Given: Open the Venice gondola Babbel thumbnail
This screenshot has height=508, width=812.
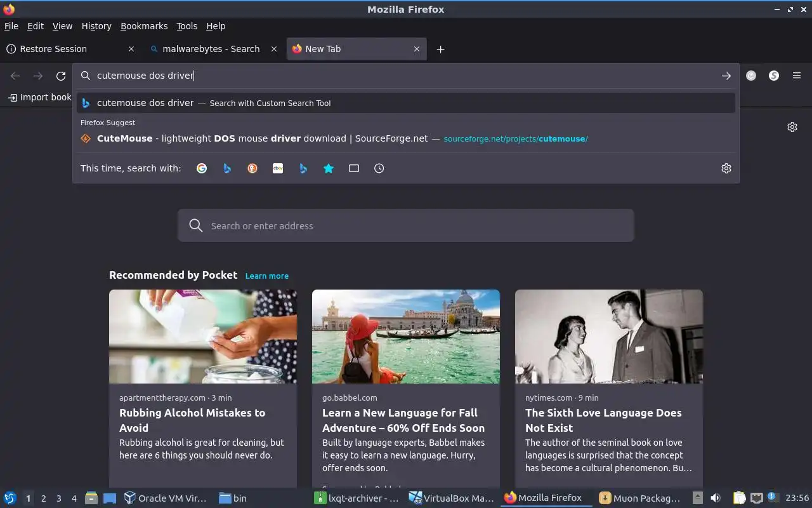Looking at the screenshot, I should pos(406,337).
